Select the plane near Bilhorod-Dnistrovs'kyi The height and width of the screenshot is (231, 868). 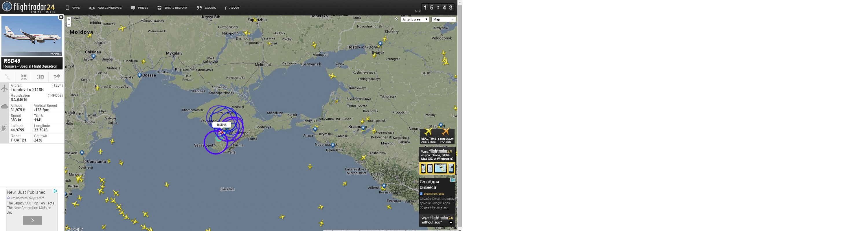coord(98,88)
